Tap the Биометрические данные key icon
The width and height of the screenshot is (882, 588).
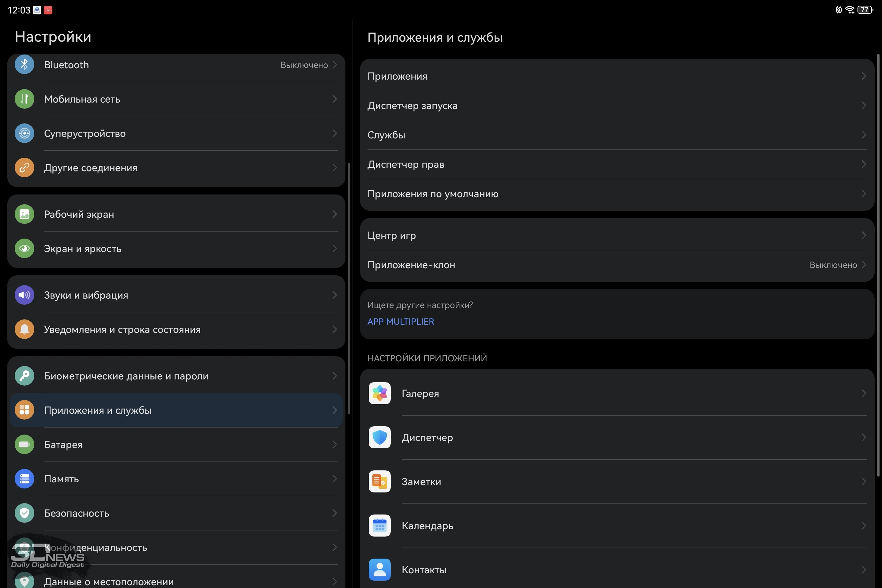24,376
